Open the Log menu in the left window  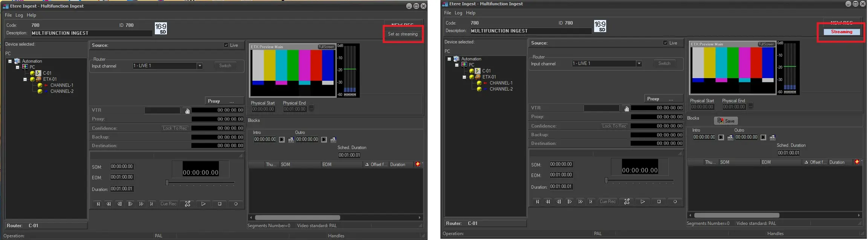[x=19, y=15]
